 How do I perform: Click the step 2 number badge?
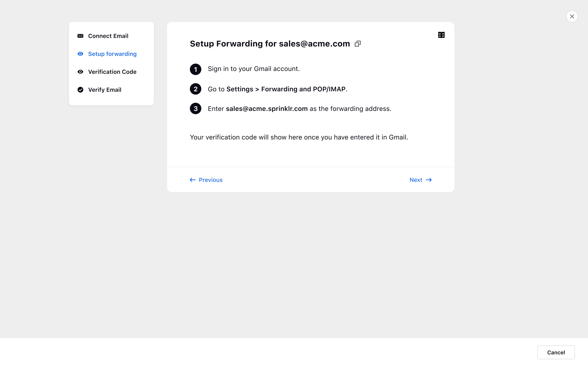click(196, 89)
